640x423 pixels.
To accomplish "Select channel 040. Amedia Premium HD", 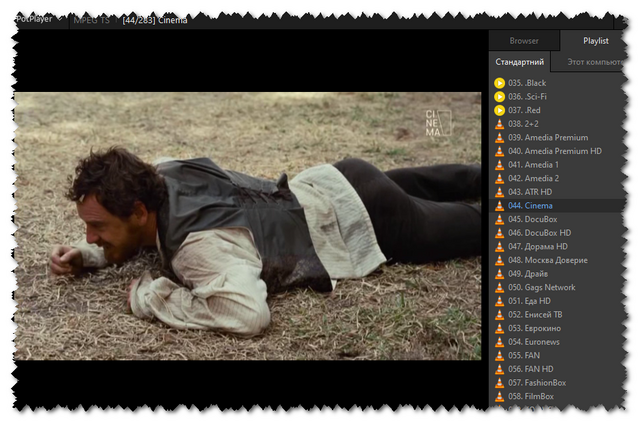I will point(555,151).
